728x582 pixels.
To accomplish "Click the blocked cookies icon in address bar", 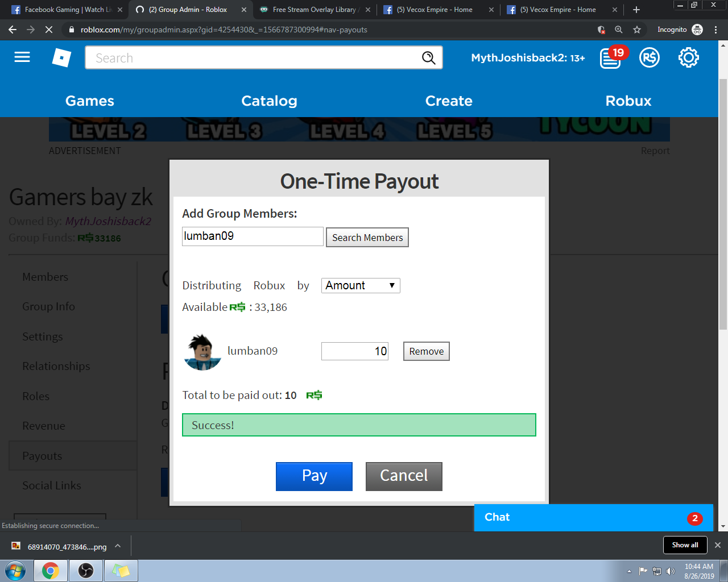I will pos(601,30).
